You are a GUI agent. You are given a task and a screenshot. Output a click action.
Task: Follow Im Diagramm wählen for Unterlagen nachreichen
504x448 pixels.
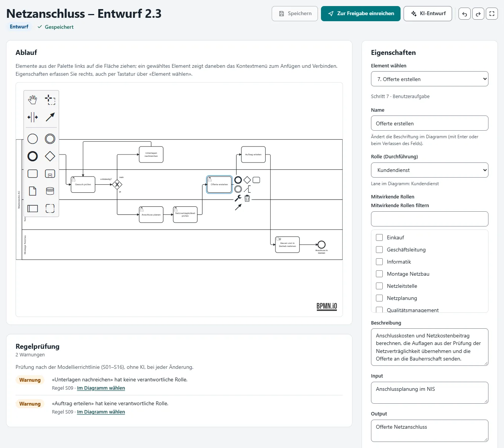[101, 388]
